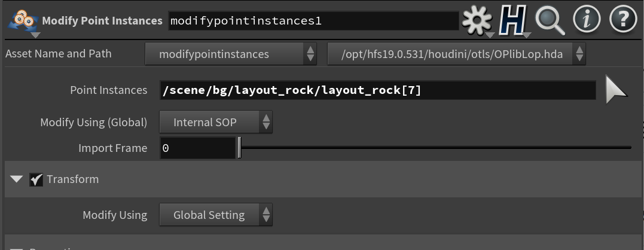Open the Internal SOP dropdown
This screenshot has width=644, height=250.
(x=216, y=123)
